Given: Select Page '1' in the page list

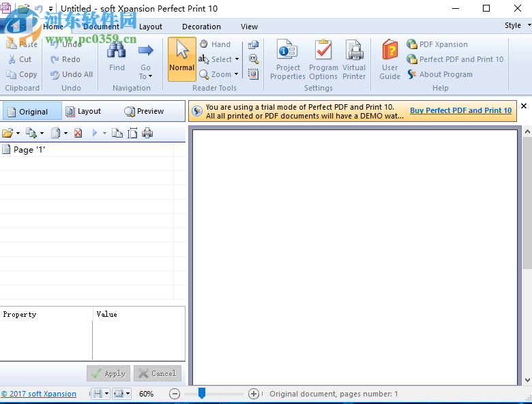Looking at the screenshot, I should (87, 149).
